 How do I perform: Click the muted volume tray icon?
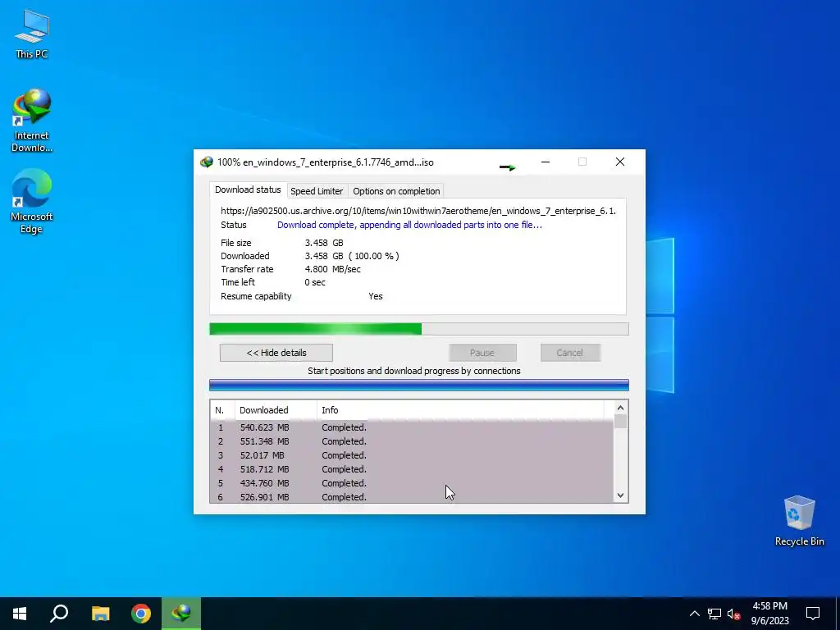pos(733,614)
